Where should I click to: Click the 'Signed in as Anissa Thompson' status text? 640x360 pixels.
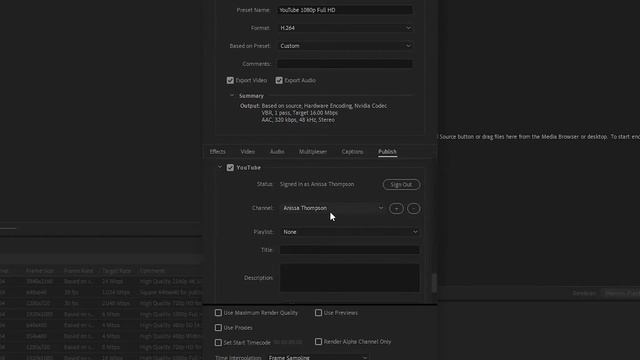317,184
